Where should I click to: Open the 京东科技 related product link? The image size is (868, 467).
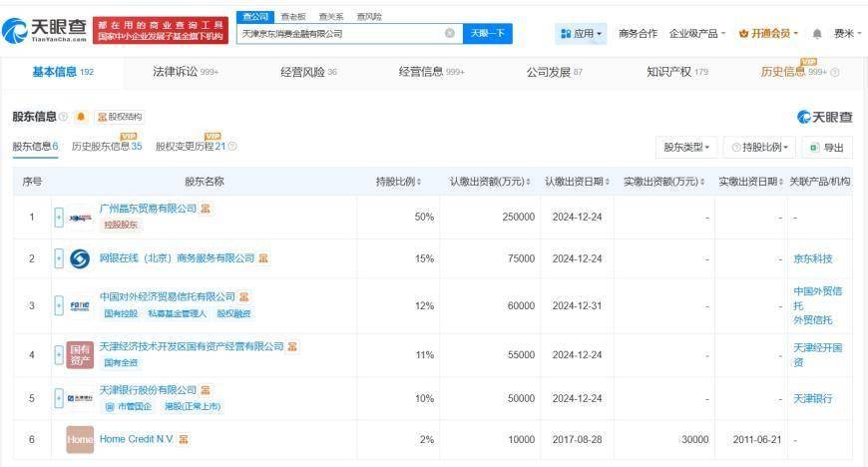click(x=812, y=258)
